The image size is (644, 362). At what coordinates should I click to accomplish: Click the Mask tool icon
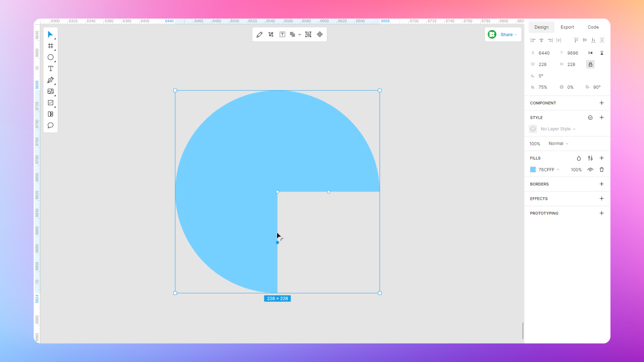(308, 35)
